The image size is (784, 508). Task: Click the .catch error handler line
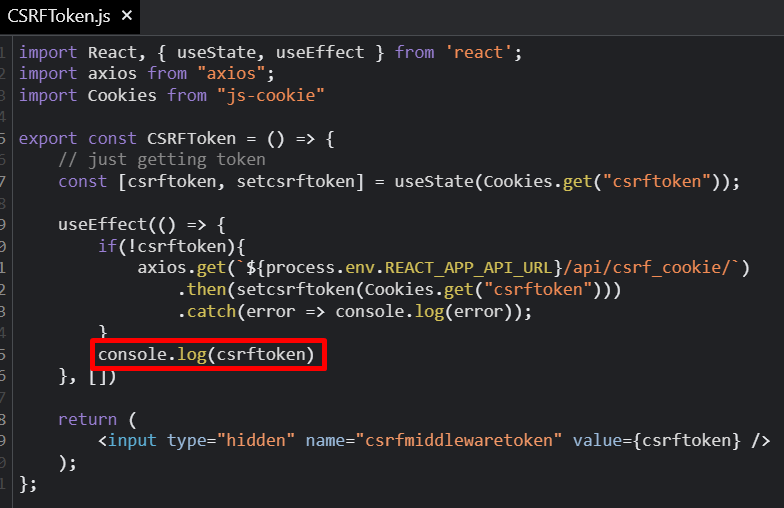point(354,312)
